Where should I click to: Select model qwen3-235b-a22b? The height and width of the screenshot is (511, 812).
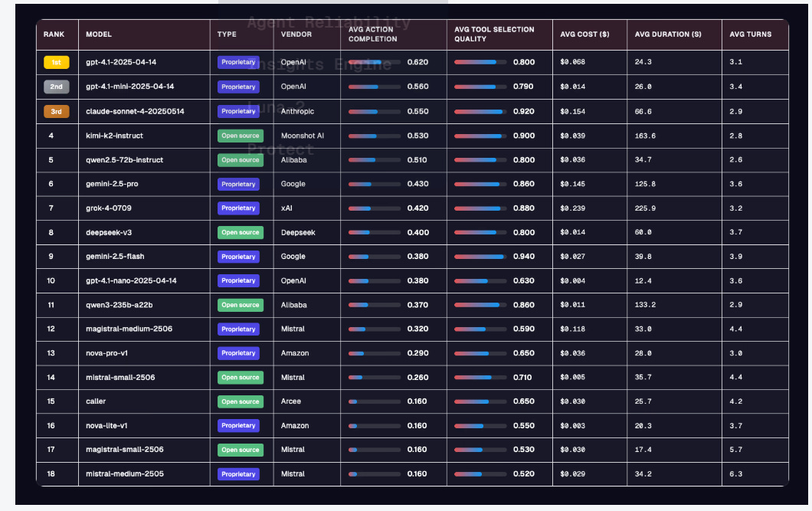point(119,305)
